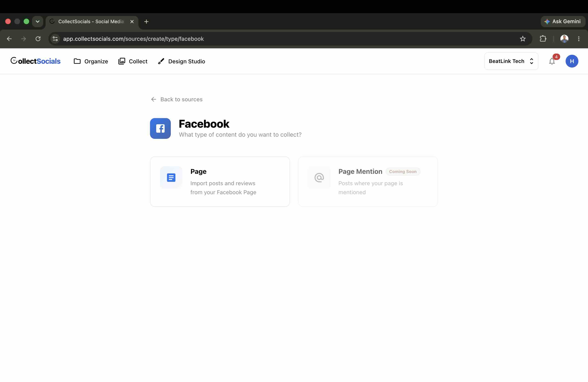Click the Facebook heading text
This screenshot has height=382, width=588.
[204, 124]
